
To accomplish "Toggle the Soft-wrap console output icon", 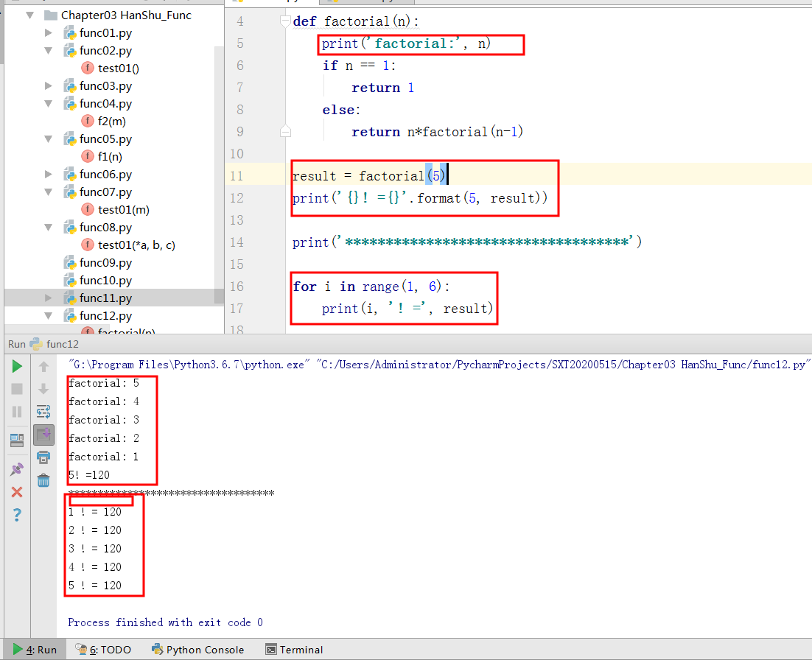I will [43, 412].
